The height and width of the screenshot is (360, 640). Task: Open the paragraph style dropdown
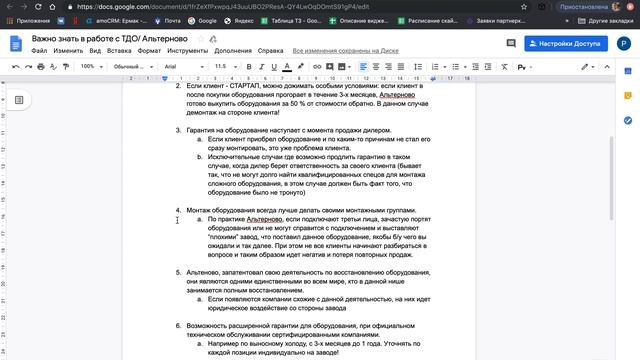pyautogui.click(x=133, y=67)
